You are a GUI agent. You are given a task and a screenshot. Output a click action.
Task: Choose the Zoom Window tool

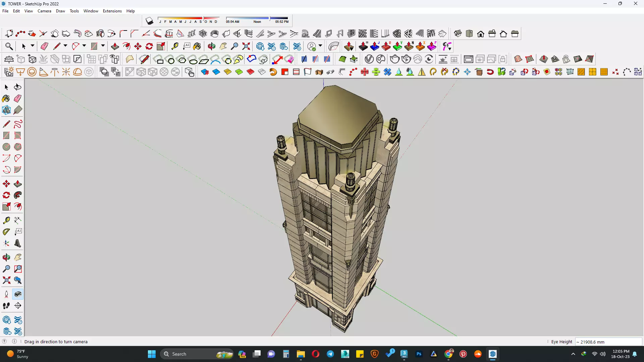pyautogui.click(x=18, y=269)
